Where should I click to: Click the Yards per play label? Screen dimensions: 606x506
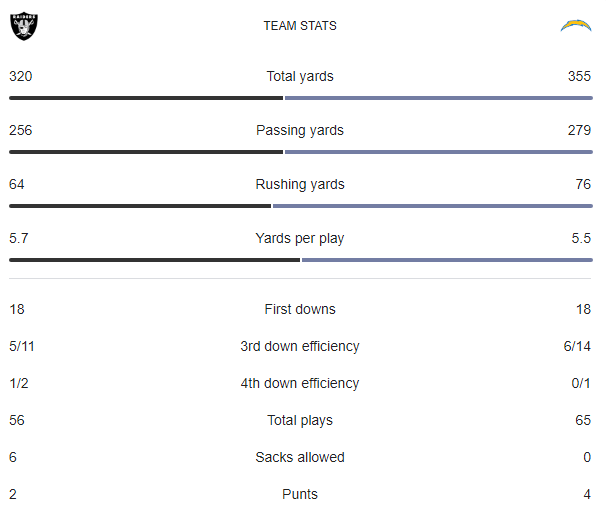(300, 238)
